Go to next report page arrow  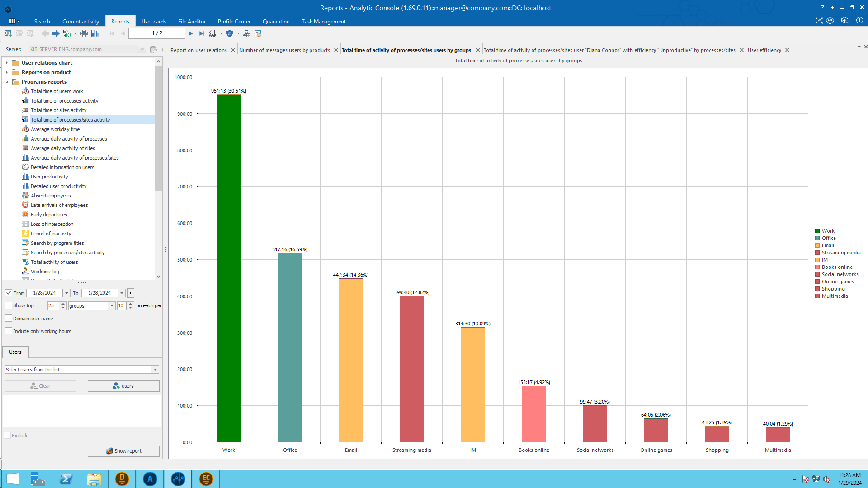(191, 33)
